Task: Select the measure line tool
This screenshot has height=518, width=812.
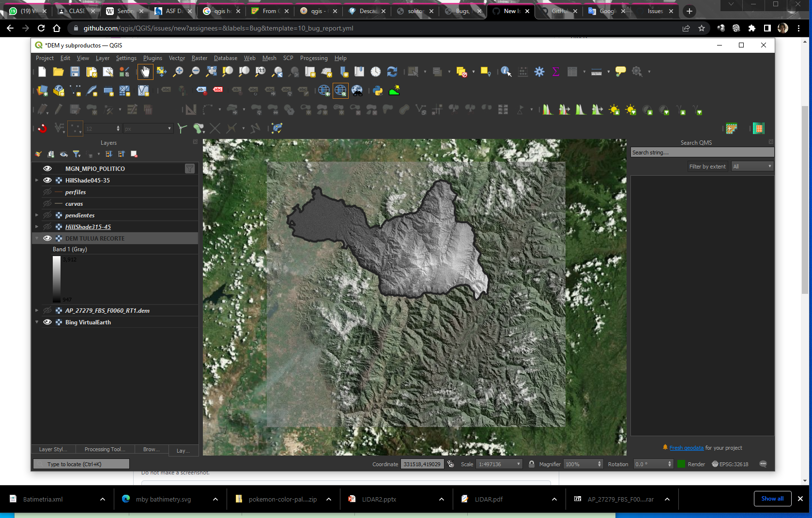Action: [x=597, y=71]
